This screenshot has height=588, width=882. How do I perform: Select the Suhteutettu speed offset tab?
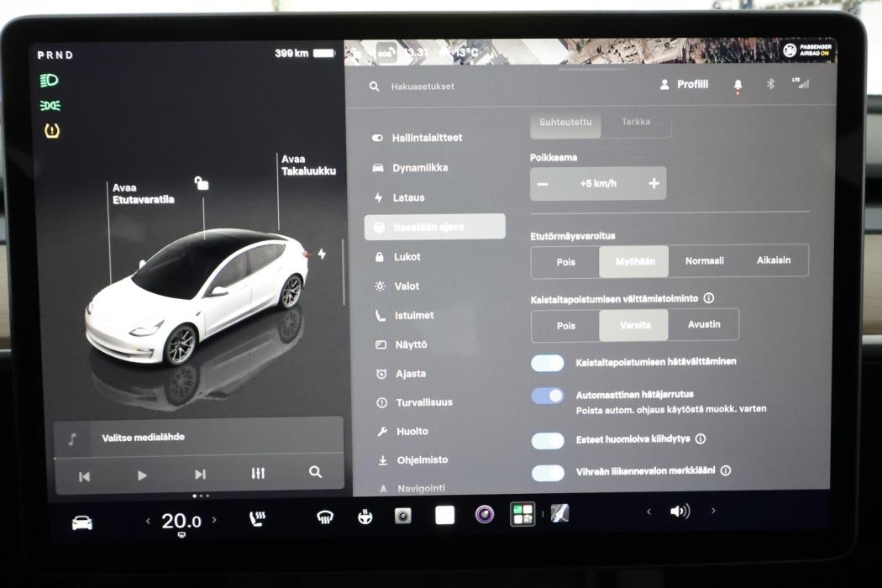(x=565, y=122)
